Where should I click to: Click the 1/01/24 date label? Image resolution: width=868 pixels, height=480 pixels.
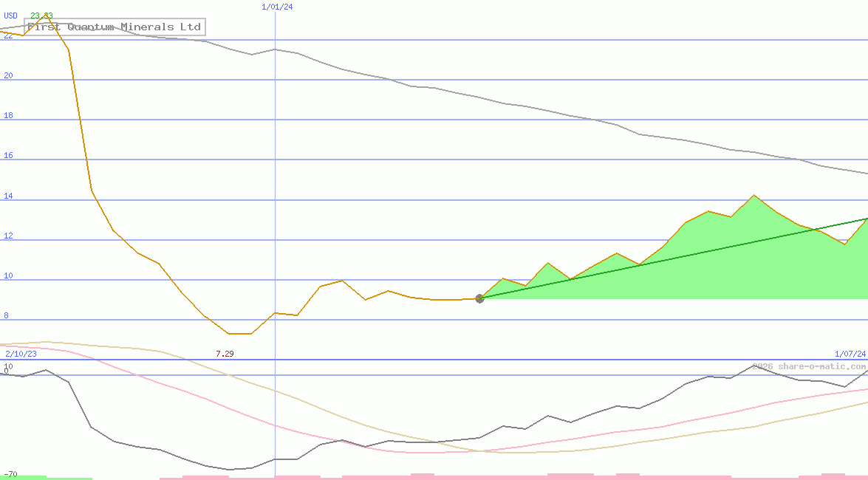[x=277, y=7]
